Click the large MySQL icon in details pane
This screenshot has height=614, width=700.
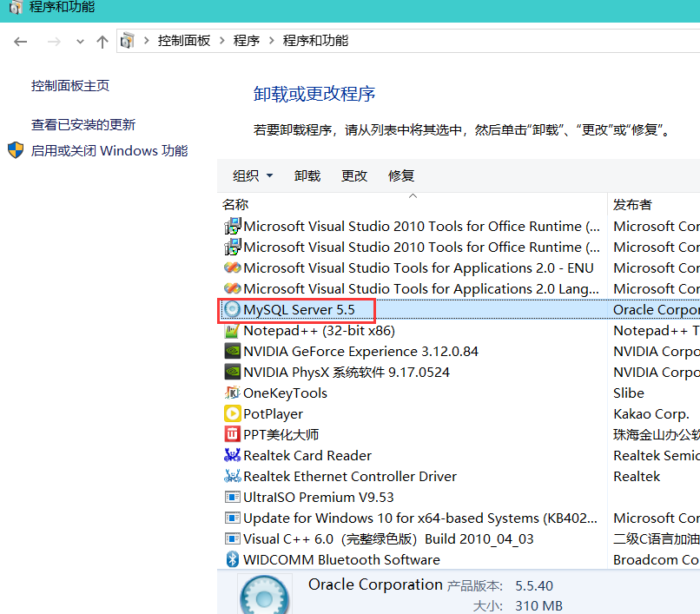[264, 595]
